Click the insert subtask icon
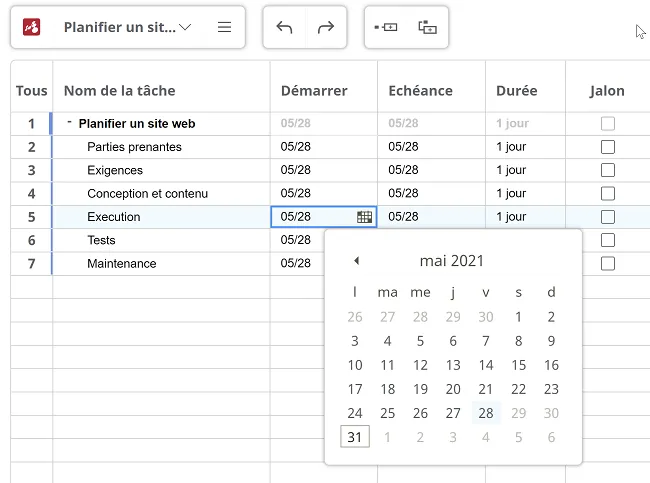The width and height of the screenshot is (650, 483). (x=427, y=27)
